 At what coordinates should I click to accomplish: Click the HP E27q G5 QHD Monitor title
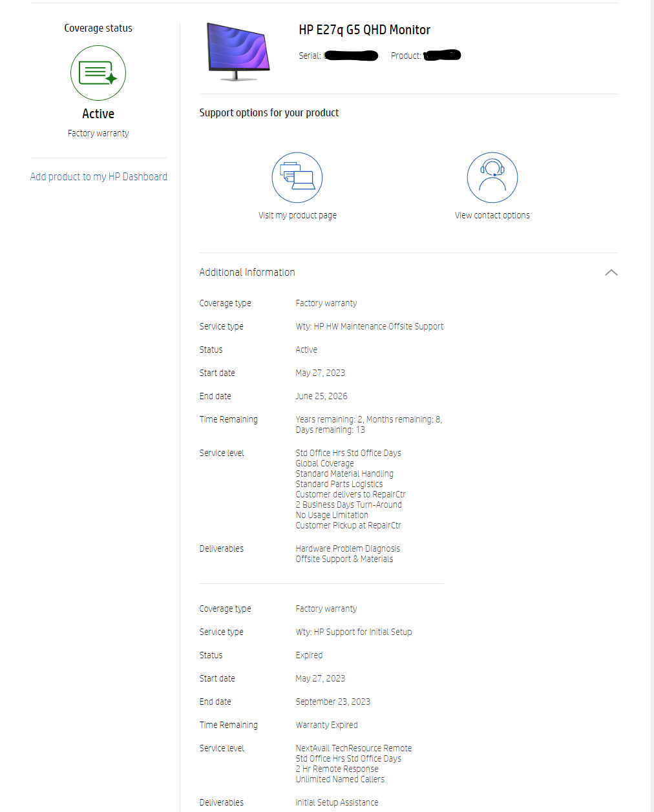click(x=364, y=30)
